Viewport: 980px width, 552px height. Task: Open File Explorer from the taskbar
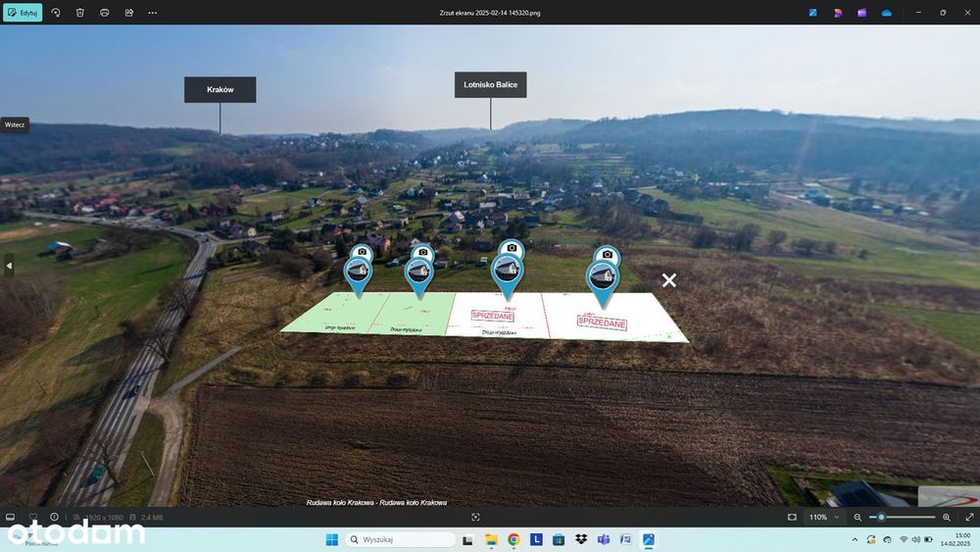pyautogui.click(x=491, y=539)
